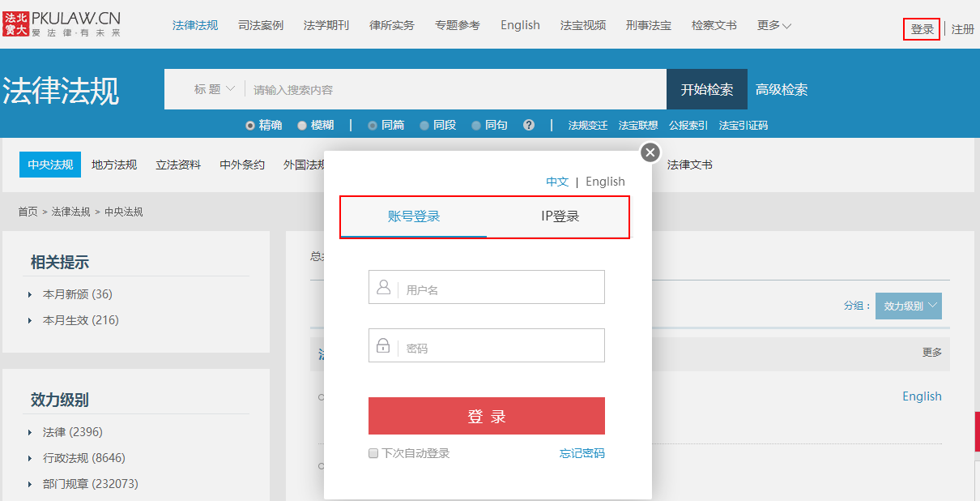Click 开始检索 search button
Image resolution: width=980 pixels, height=501 pixels.
(x=707, y=89)
